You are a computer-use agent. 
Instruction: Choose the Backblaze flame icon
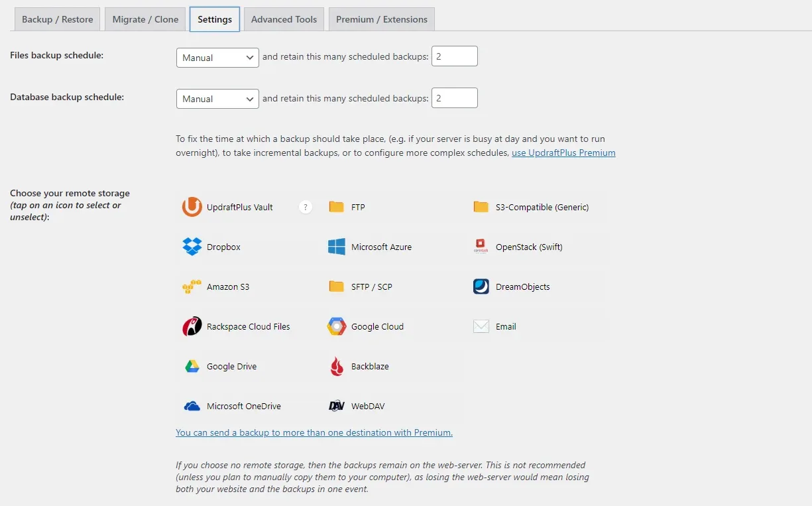[337, 366]
